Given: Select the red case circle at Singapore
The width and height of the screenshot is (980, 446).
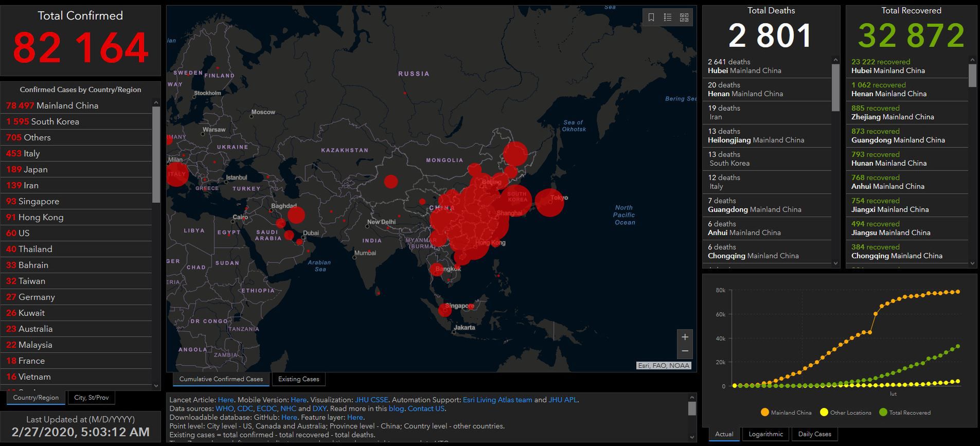Looking at the screenshot, I should [x=444, y=310].
